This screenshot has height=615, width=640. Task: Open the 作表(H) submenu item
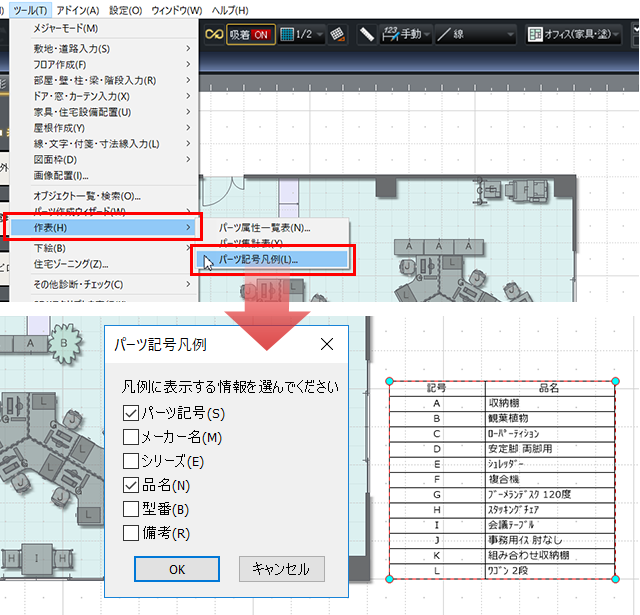tap(100, 228)
